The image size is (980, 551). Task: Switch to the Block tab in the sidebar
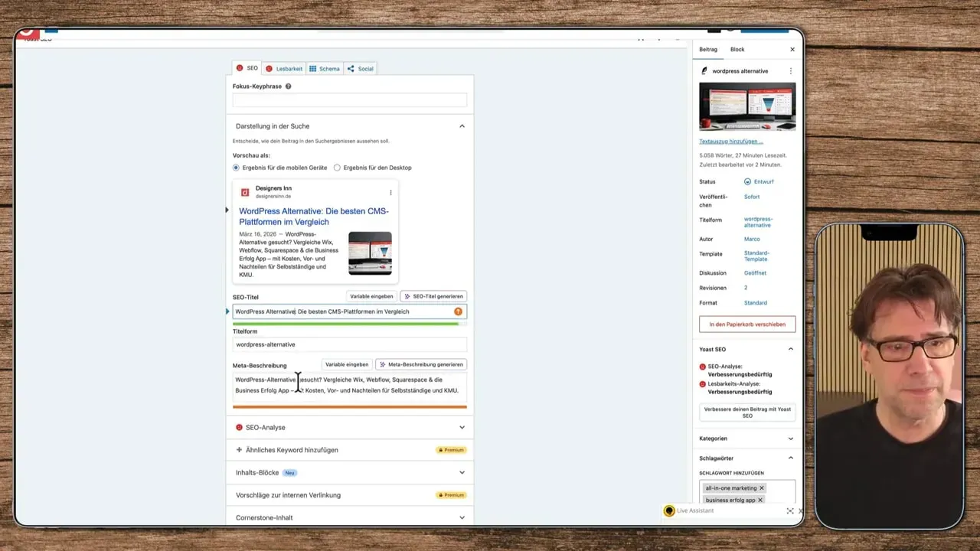pyautogui.click(x=737, y=49)
